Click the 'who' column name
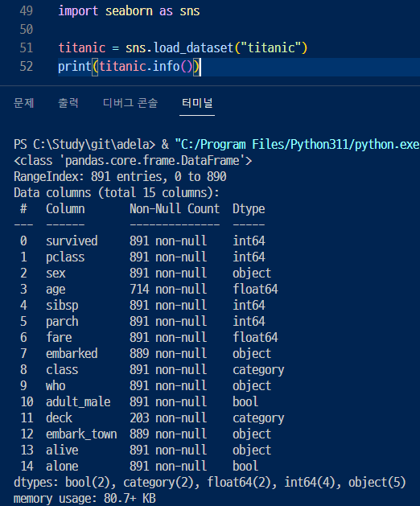420x506 pixels. click(x=56, y=386)
